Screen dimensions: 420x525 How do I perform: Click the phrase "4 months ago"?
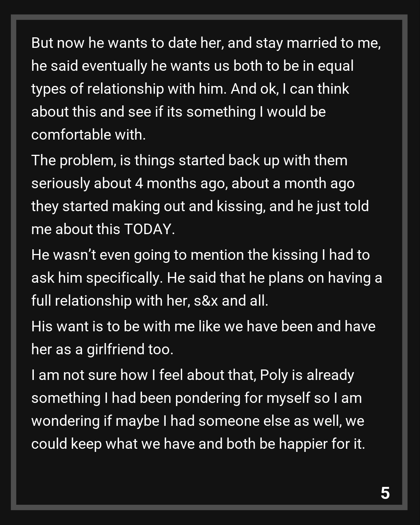point(181,183)
